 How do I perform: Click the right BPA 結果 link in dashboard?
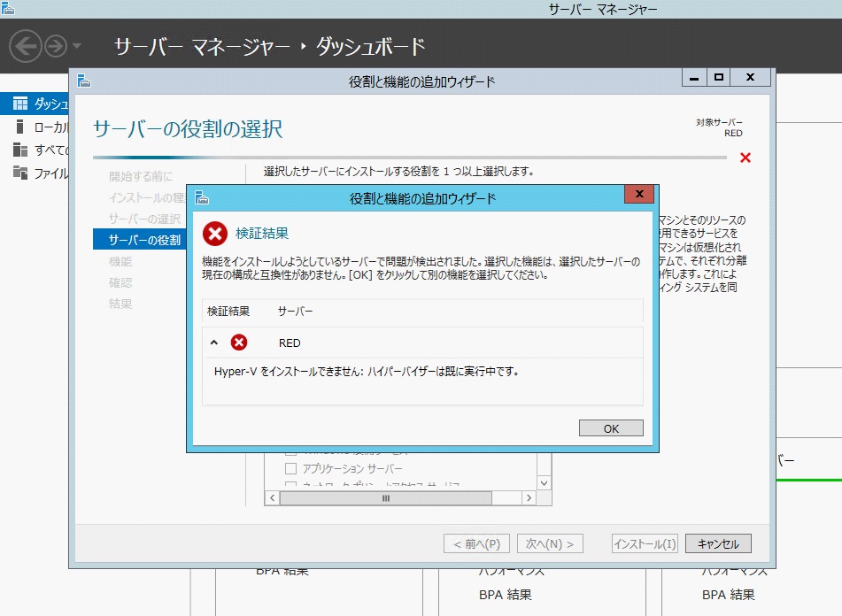point(728,595)
